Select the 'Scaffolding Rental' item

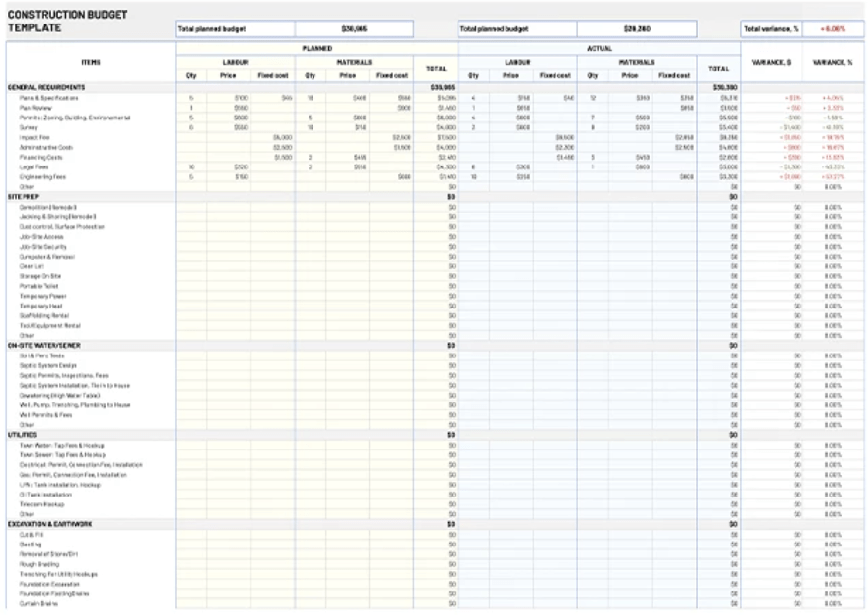(44, 316)
